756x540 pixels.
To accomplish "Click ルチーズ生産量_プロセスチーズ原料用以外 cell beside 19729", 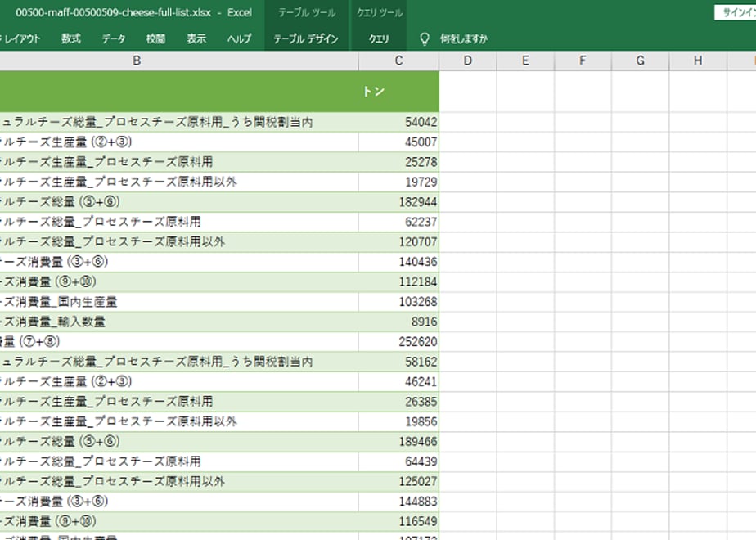I will 179,182.
